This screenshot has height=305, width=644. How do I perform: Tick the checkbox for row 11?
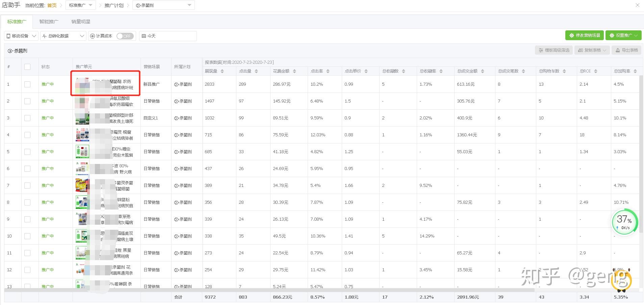(x=27, y=253)
